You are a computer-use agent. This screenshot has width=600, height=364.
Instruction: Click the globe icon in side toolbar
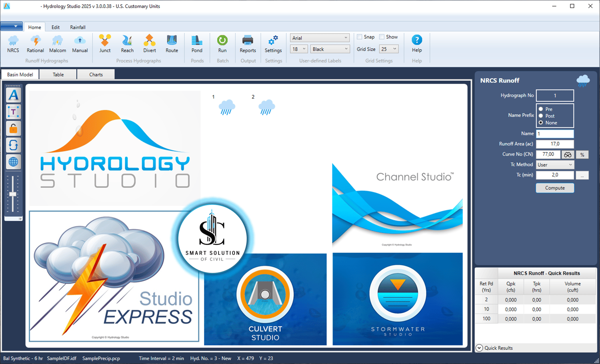click(13, 162)
